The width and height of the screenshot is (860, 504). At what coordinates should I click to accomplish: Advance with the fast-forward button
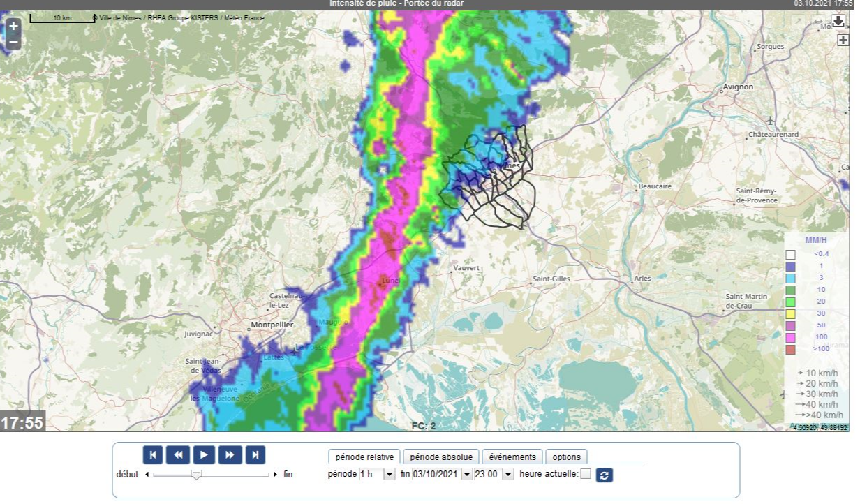(x=230, y=454)
